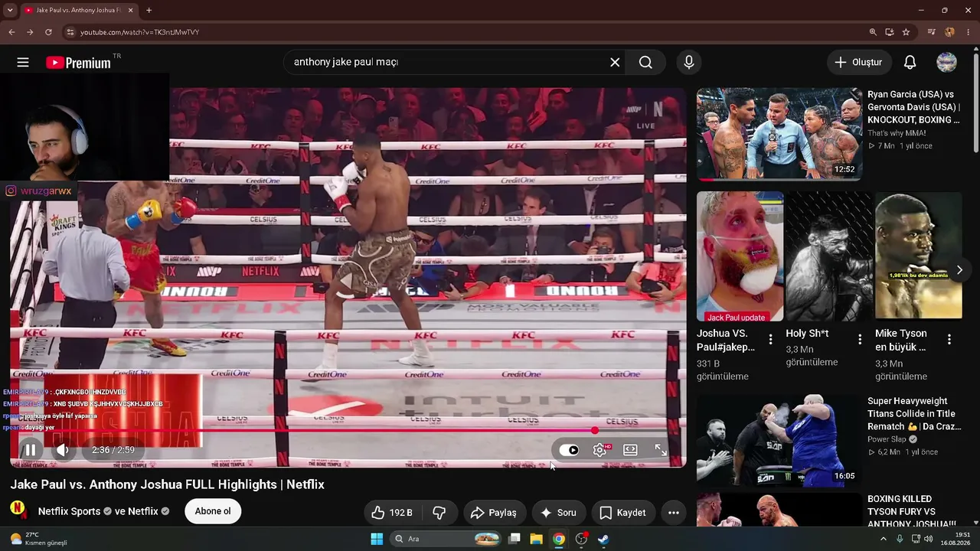Mute the video volume
This screenshot has width=980, height=551.
[62, 450]
